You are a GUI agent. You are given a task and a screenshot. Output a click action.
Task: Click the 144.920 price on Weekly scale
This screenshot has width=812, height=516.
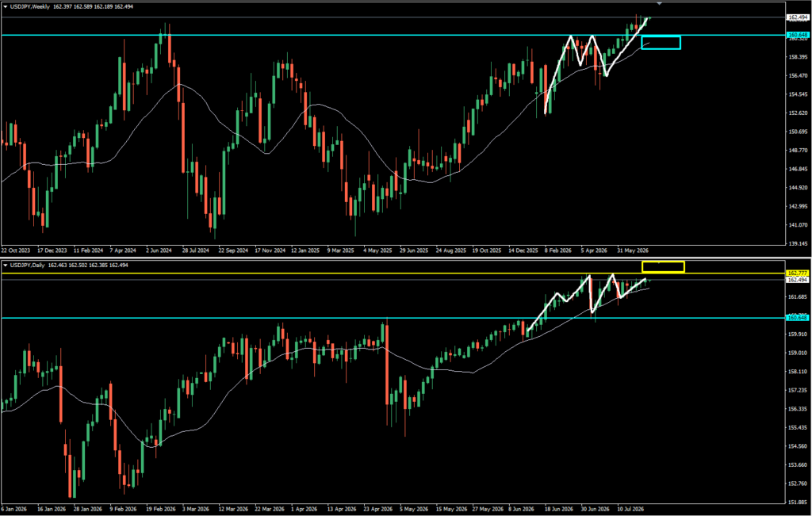click(798, 187)
